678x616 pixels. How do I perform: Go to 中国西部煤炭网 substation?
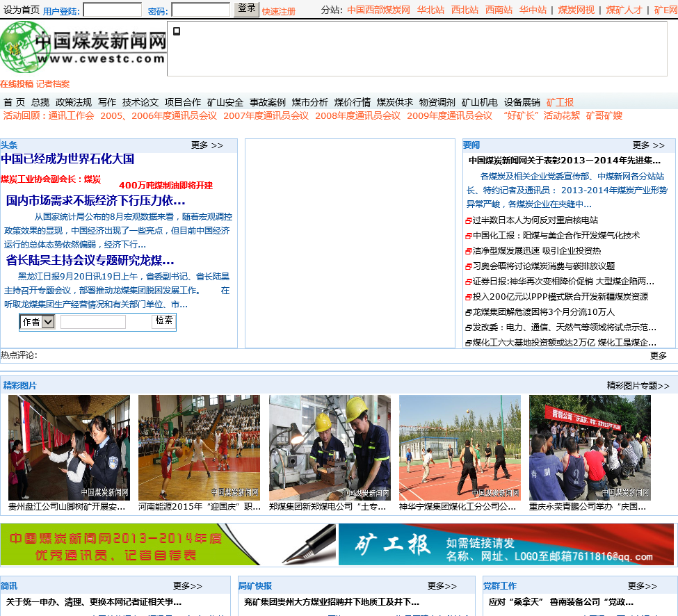tap(378, 10)
